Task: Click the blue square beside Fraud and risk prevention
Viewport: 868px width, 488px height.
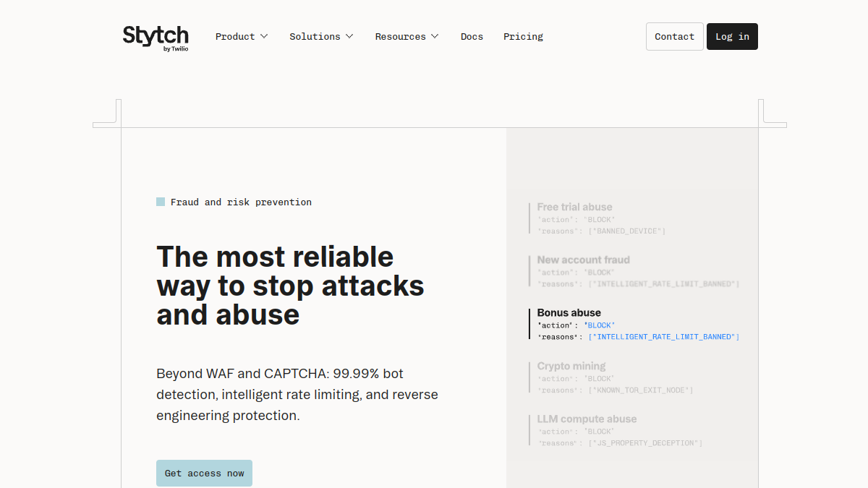Action: point(161,202)
